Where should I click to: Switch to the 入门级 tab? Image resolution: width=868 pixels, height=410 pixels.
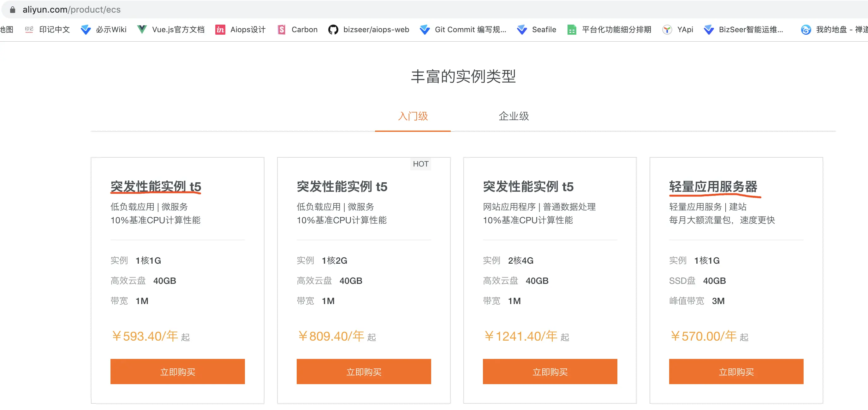(413, 116)
